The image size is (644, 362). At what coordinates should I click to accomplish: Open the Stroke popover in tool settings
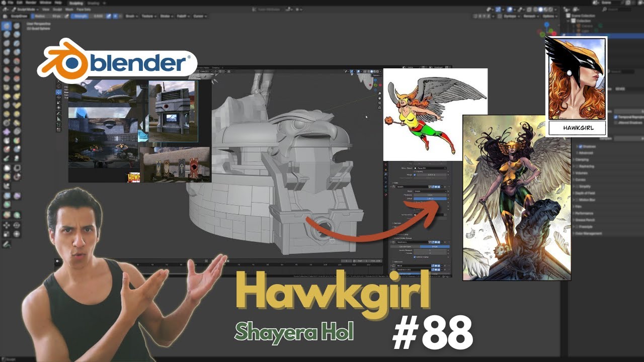tap(167, 16)
